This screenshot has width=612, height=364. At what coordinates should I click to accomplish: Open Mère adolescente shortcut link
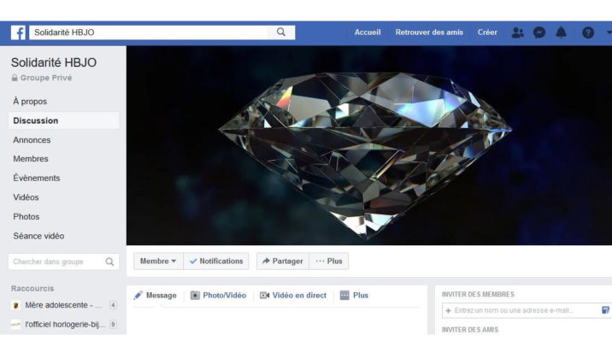point(63,305)
